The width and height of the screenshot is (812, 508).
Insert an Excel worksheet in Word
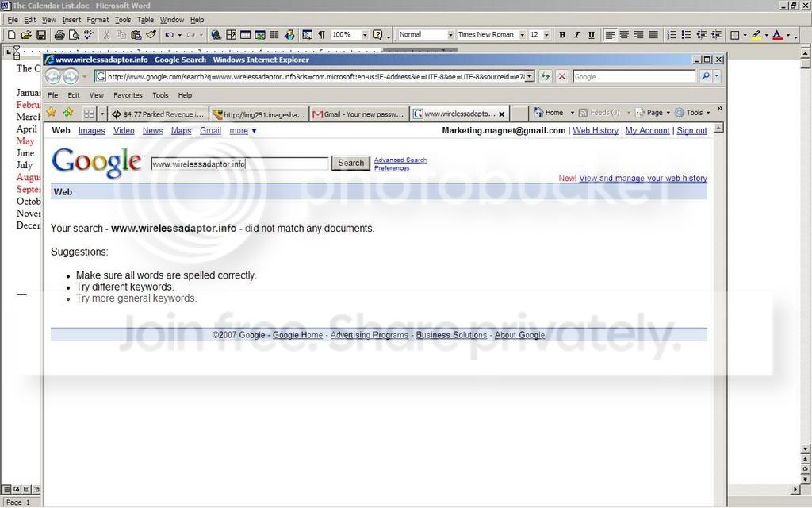260,35
